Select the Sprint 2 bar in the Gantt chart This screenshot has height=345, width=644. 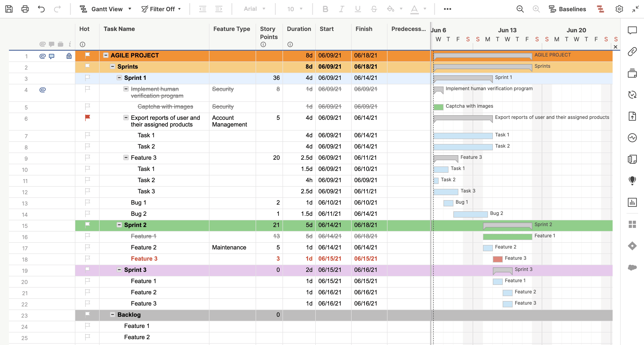click(507, 225)
